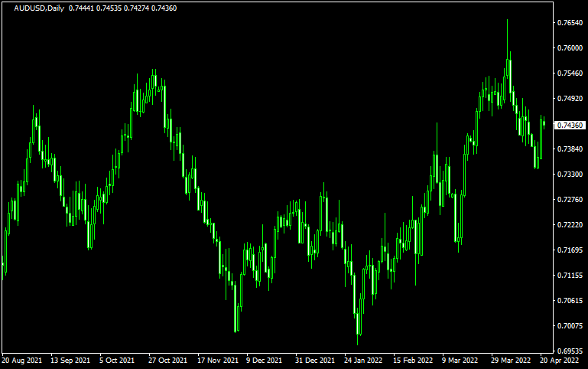588x369 pixels.
Task: Click the 27 Oct 2021 date label
Action: 167,361
